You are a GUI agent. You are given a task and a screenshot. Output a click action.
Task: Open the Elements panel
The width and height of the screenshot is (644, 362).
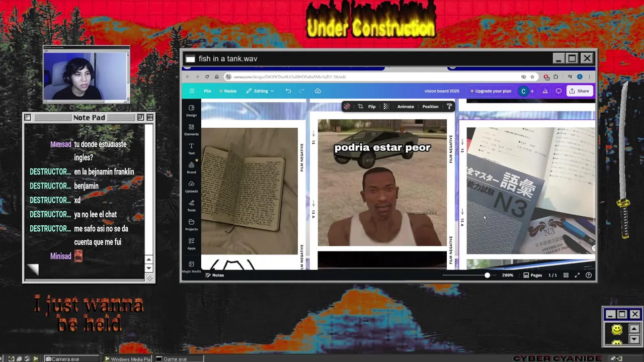(x=191, y=130)
